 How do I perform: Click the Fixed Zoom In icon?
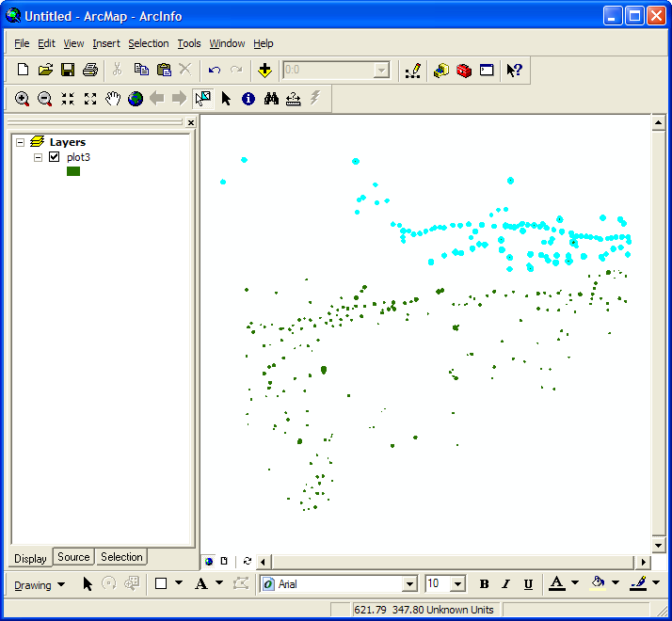coord(67,99)
